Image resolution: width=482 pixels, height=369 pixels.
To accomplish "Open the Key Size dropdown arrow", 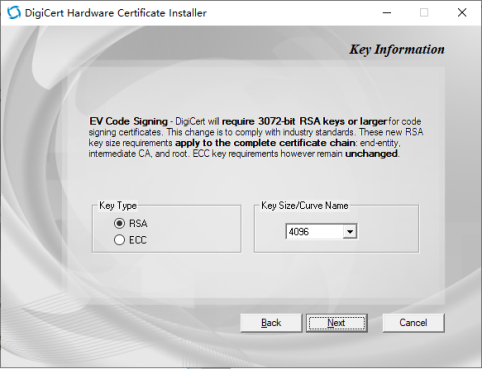I will 350,231.
